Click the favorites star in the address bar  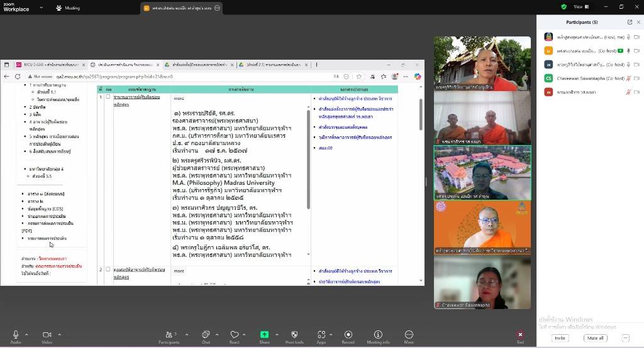[x=359, y=77]
